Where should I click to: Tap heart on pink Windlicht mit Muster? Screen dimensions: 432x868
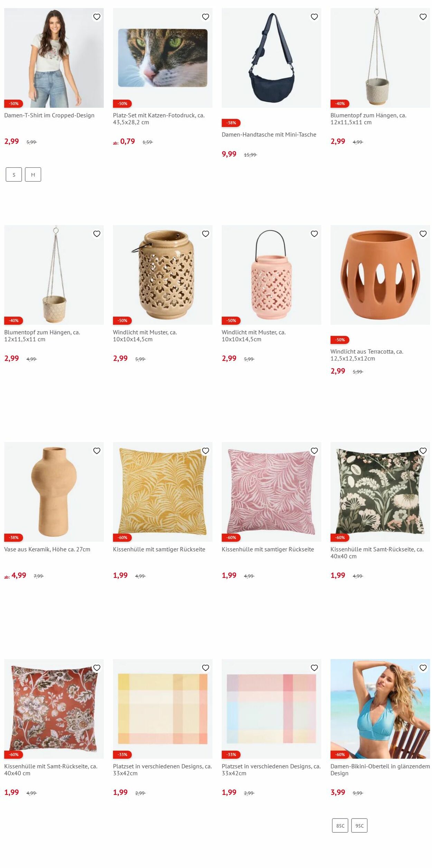314,234
